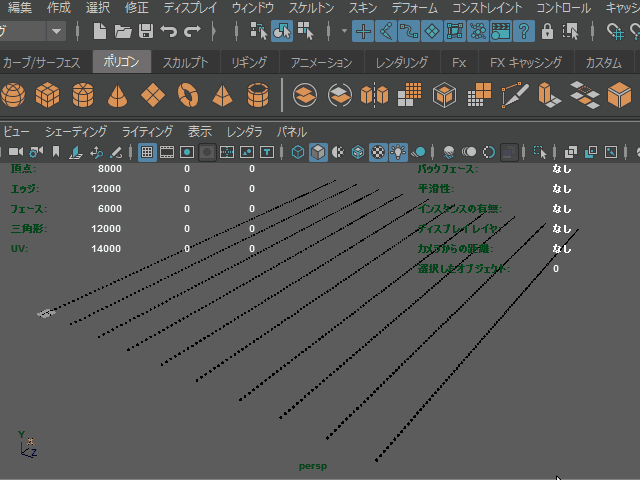Switch to the ポリゴン shelf tab
The height and width of the screenshot is (480, 640).
tap(122, 62)
